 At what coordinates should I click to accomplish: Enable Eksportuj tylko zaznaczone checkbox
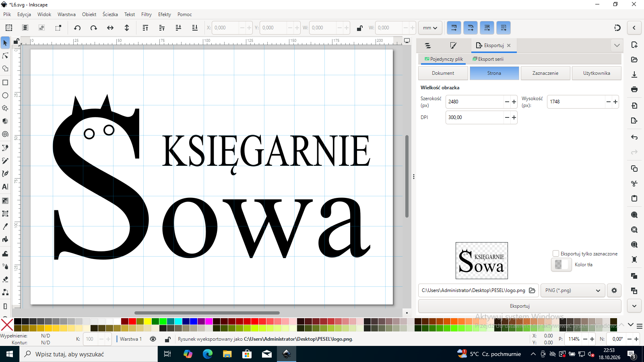tap(556, 253)
